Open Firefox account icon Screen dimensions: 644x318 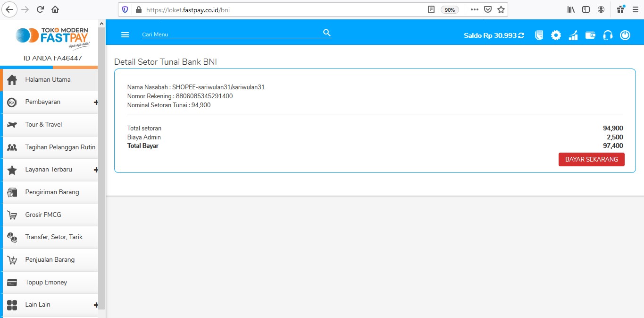pos(601,9)
